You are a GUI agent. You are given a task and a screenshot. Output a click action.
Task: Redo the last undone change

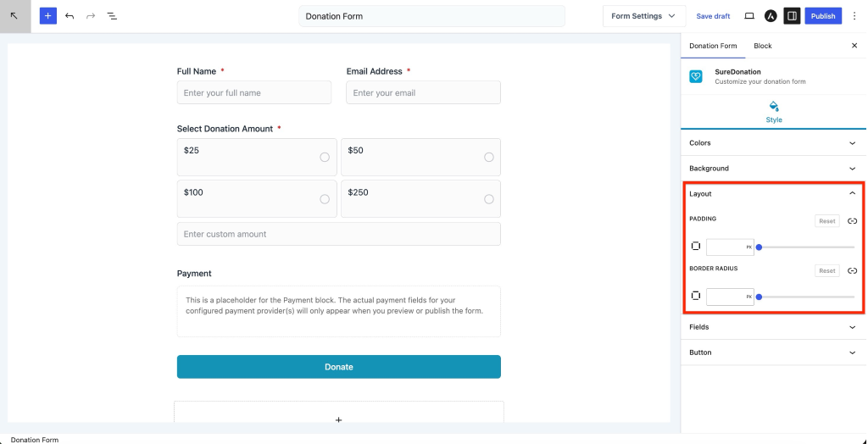coord(91,16)
